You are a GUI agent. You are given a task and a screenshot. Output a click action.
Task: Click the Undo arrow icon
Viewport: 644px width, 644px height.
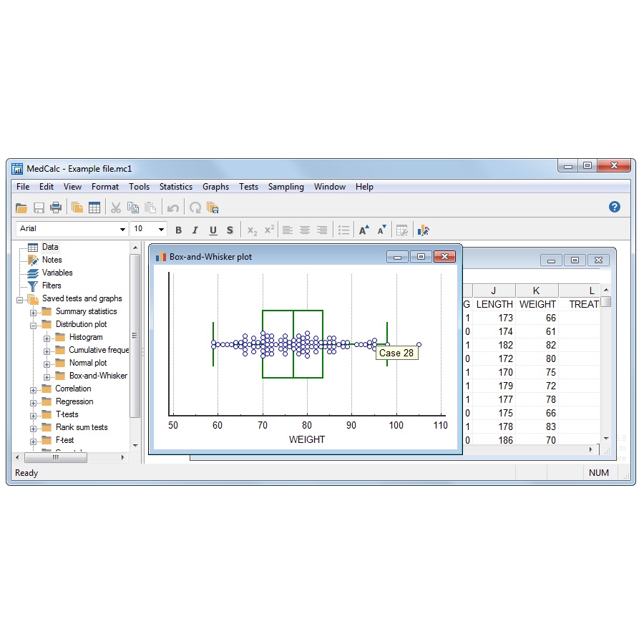click(x=172, y=208)
